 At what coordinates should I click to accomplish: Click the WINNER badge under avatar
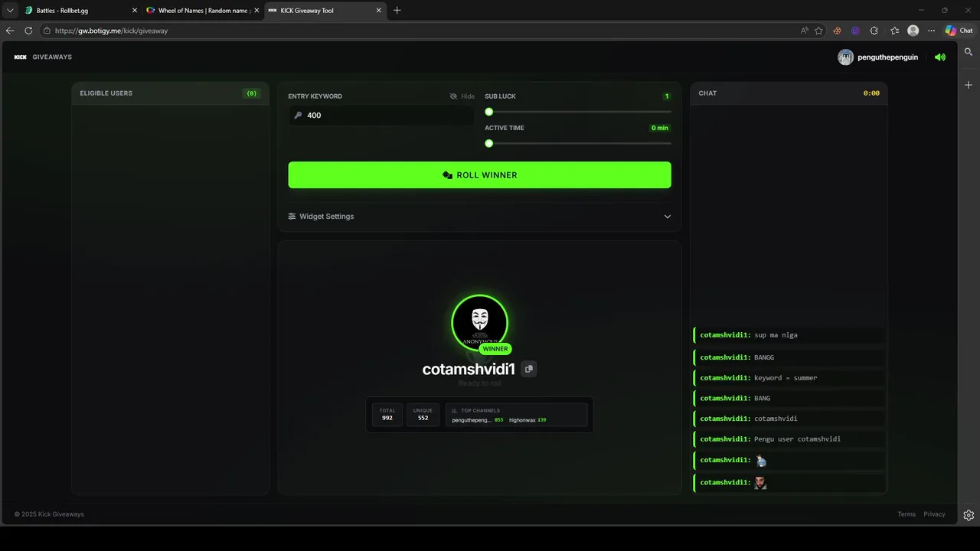coord(495,349)
